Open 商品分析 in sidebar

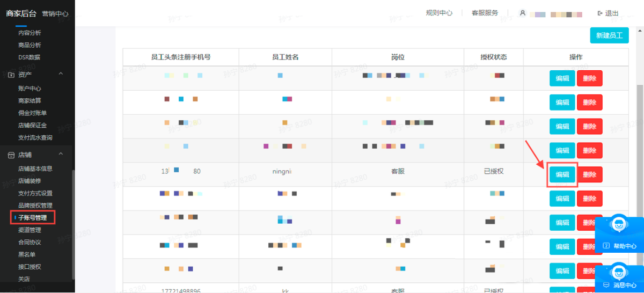[30, 45]
